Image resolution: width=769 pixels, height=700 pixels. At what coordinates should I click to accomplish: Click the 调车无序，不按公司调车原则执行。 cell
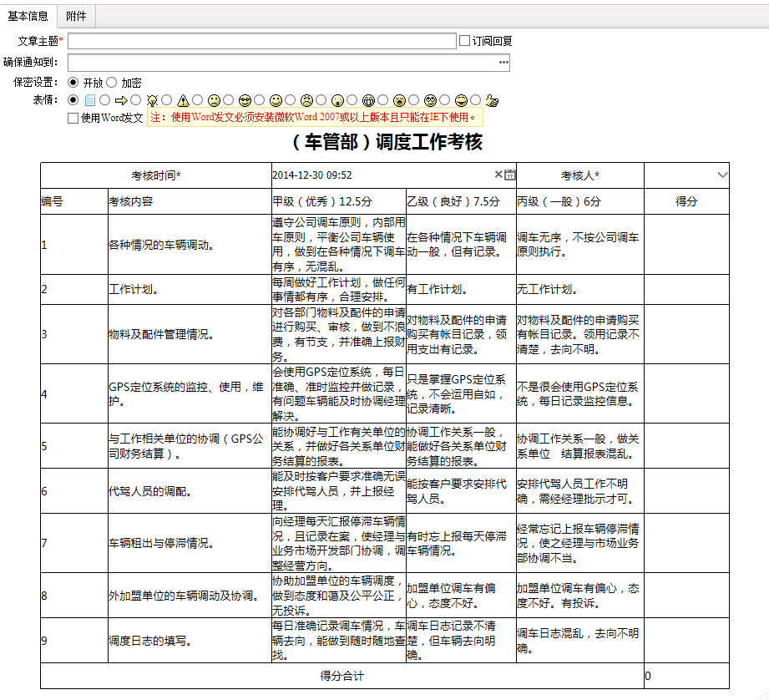pyautogui.click(x=580, y=245)
